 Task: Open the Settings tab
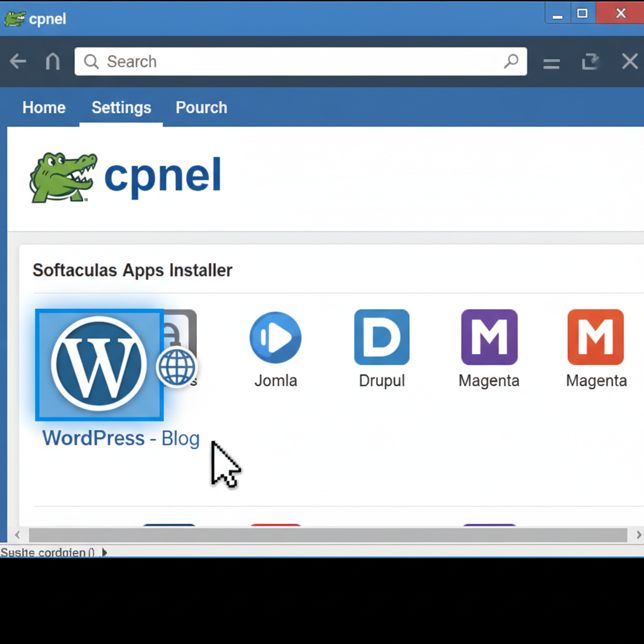coord(121,108)
